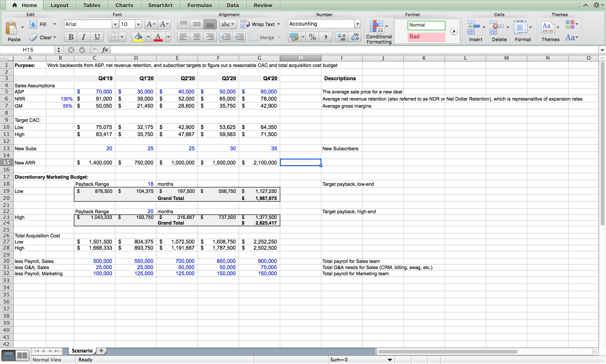Toggle Bold formatting
The width and height of the screenshot is (606, 364).
[71, 37]
